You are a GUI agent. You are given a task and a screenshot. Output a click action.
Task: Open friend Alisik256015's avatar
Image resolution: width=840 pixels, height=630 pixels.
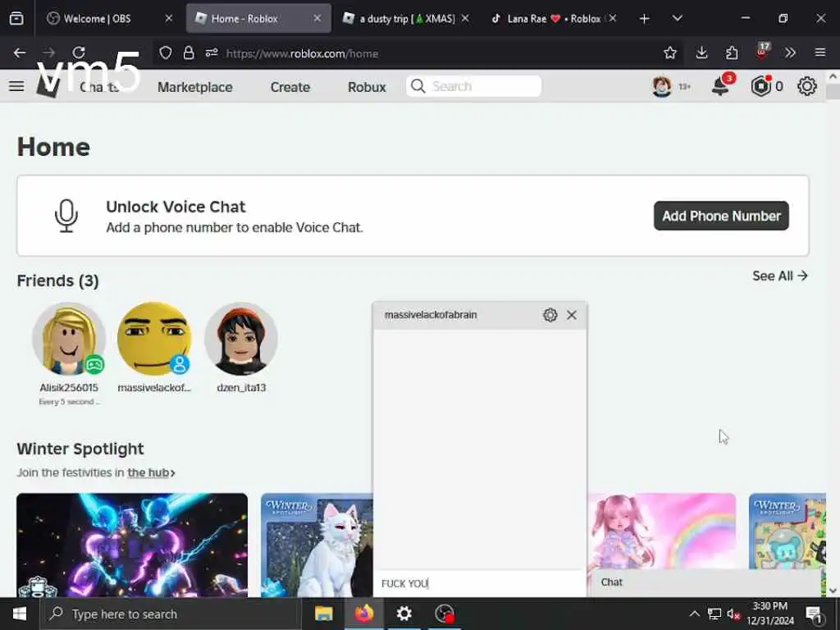click(69, 339)
